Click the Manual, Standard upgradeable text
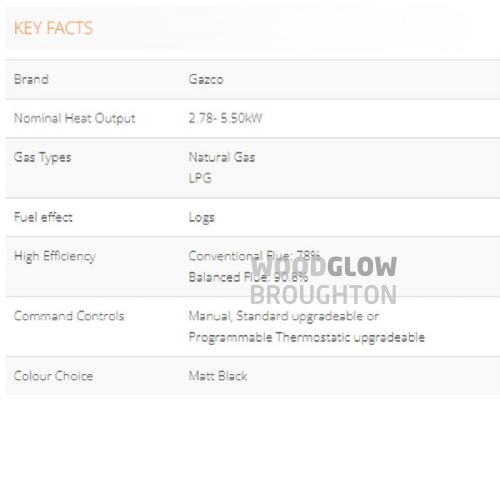 (x=284, y=316)
